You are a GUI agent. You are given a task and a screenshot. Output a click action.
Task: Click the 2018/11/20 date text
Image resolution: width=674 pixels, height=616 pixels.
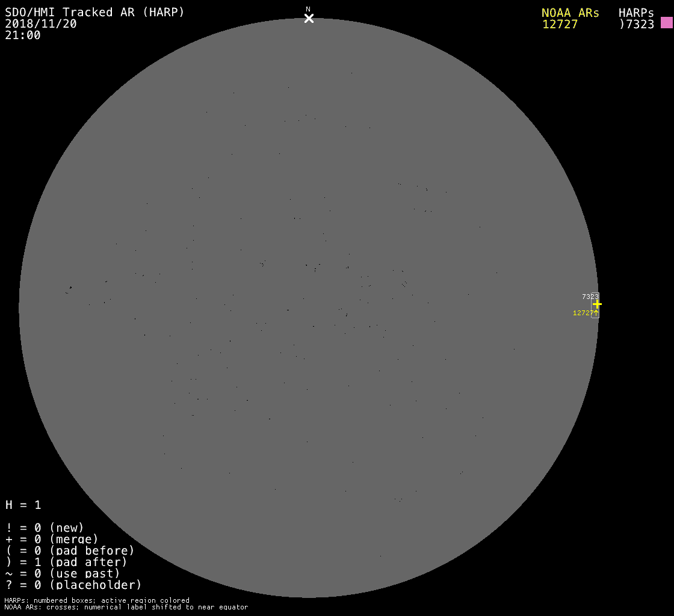[x=41, y=24]
